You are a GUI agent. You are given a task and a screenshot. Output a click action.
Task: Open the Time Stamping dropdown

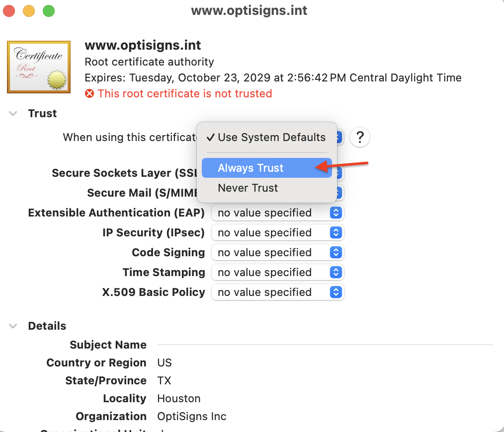pyautogui.click(x=278, y=273)
